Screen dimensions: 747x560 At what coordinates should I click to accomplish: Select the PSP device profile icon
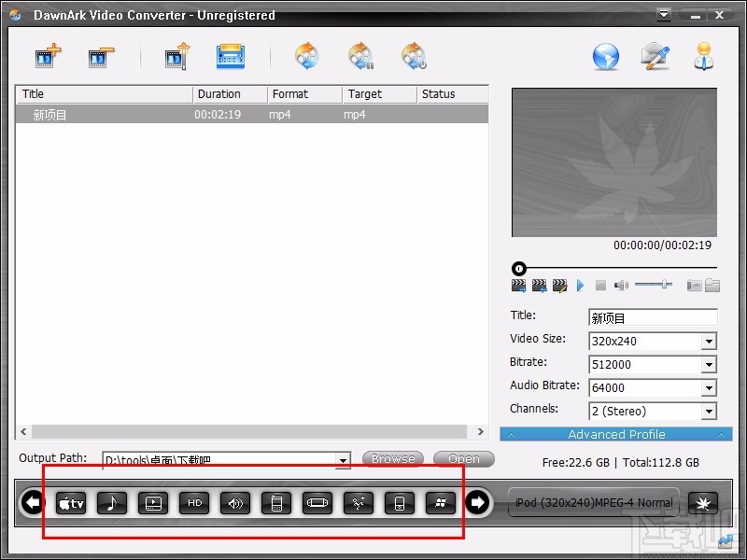(x=317, y=502)
